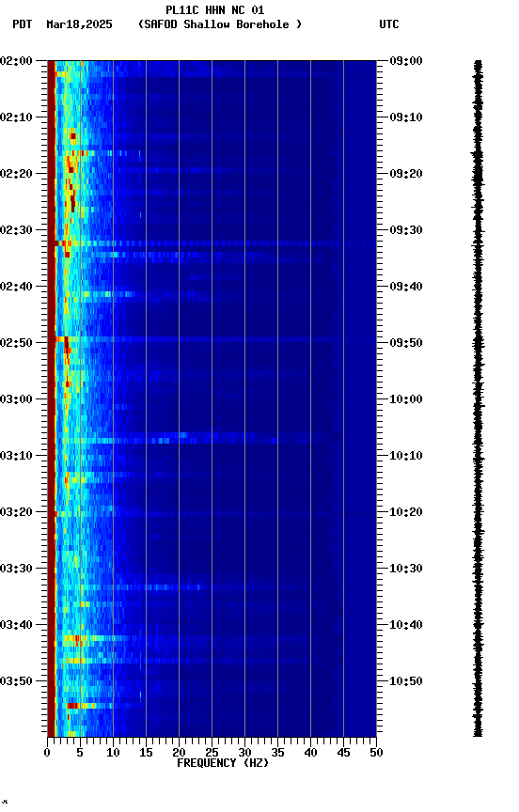Image resolution: width=519 pixels, height=812 pixels.
Task: Click the 09:30 UTC time label
Action: 406,230
